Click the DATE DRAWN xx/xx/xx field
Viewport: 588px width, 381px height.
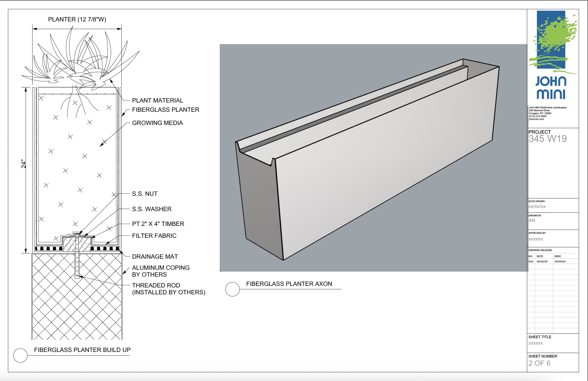pos(537,206)
